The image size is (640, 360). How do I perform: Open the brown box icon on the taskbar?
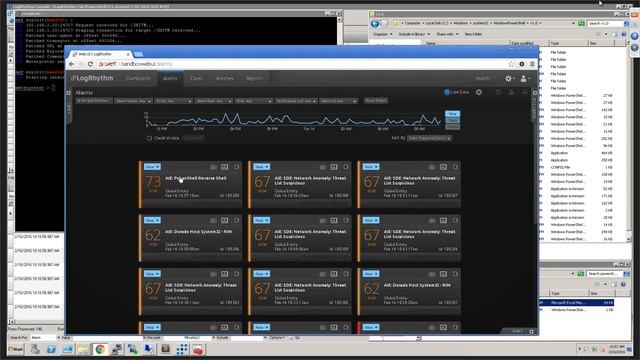(x=165, y=349)
